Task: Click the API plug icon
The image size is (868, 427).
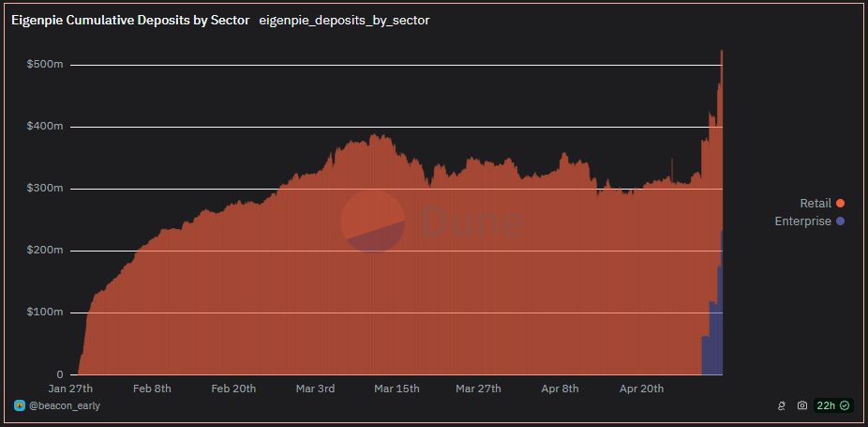Action: pos(781,405)
